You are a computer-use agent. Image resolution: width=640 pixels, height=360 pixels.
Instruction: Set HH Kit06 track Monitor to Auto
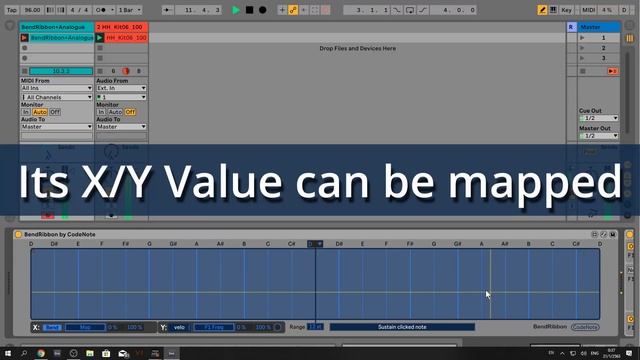(115, 112)
